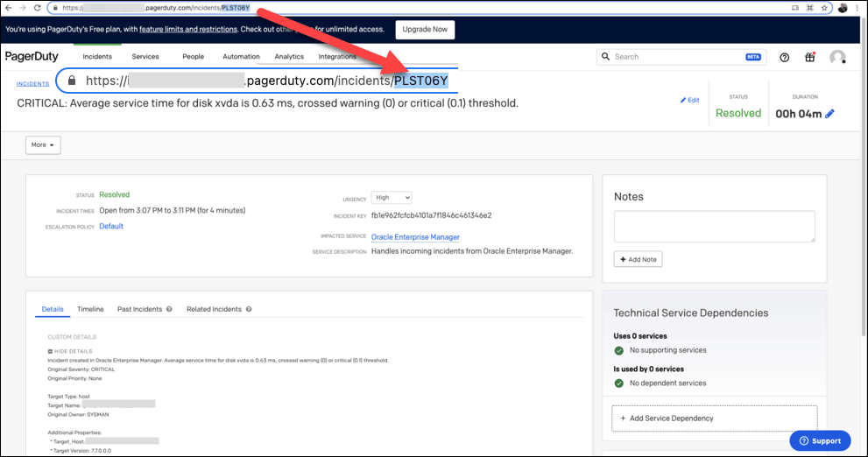Open the Services menu

pos(145,56)
